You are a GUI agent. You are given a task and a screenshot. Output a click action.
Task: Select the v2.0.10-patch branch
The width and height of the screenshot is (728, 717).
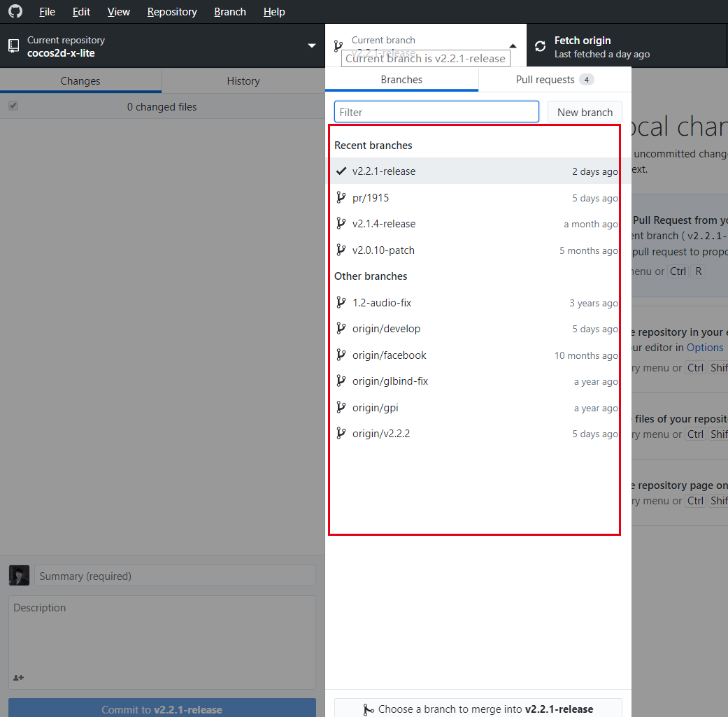pos(478,250)
